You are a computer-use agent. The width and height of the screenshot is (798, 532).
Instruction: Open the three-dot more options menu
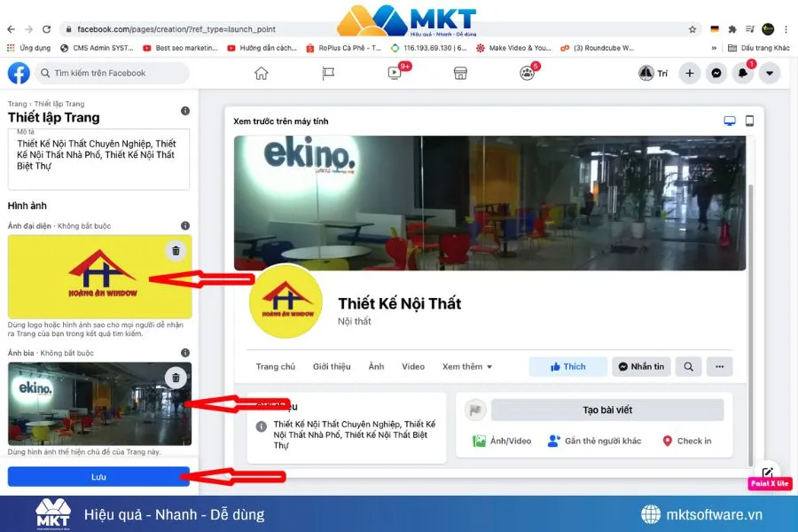pos(719,365)
